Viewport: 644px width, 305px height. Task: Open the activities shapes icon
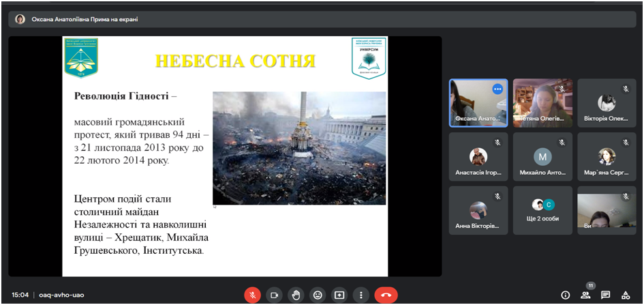tap(626, 295)
